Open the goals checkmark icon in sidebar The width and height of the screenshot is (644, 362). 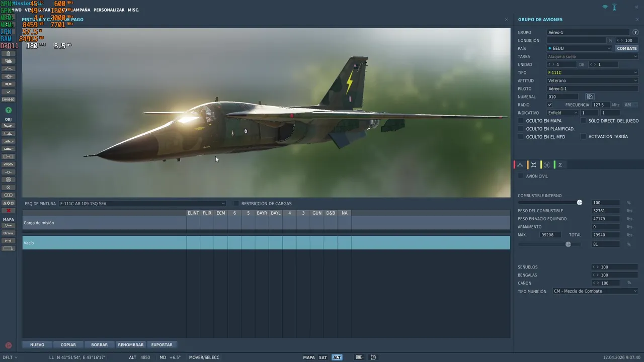pos(8,92)
